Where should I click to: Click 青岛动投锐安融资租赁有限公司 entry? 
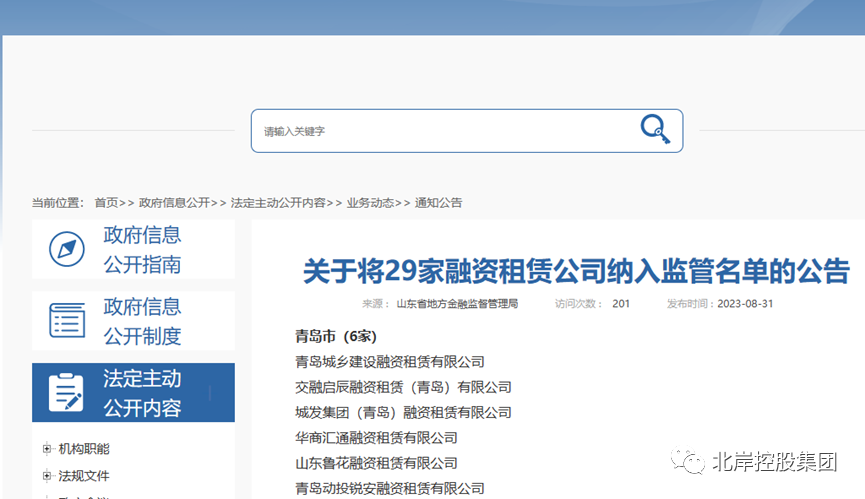389,489
